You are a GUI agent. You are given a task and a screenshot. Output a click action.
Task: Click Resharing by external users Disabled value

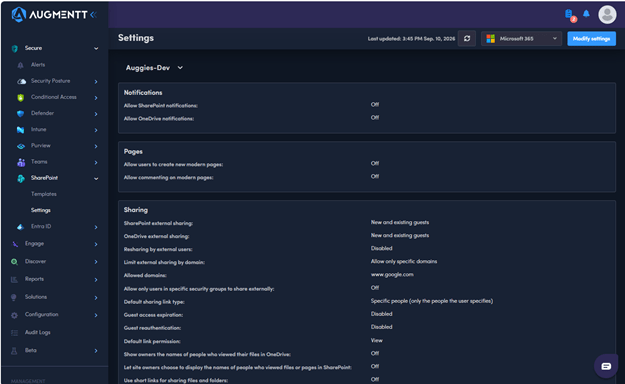(381, 248)
